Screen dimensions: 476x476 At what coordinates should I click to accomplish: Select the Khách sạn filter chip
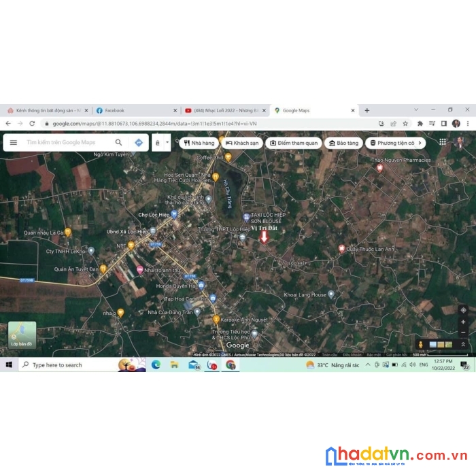[242, 143]
